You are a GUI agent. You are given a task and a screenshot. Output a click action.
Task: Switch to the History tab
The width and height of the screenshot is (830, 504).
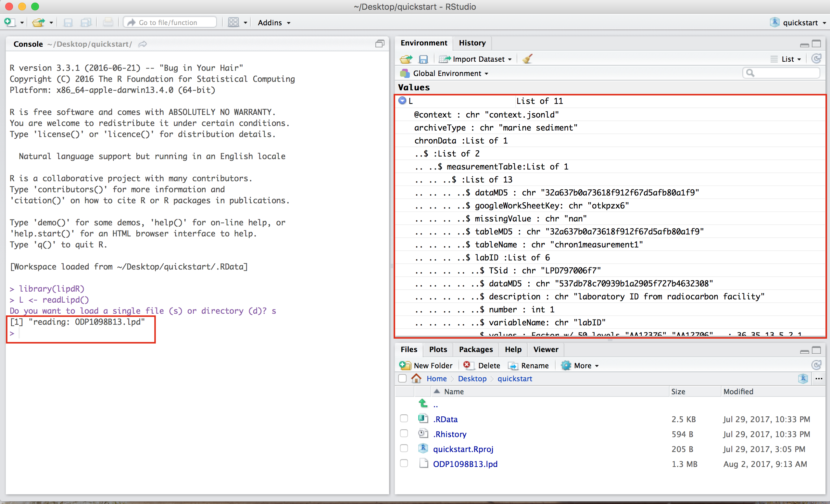click(471, 43)
